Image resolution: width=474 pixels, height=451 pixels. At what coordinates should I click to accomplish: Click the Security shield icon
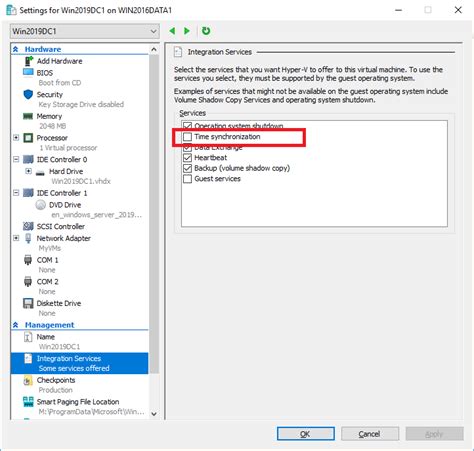[x=28, y=94]
